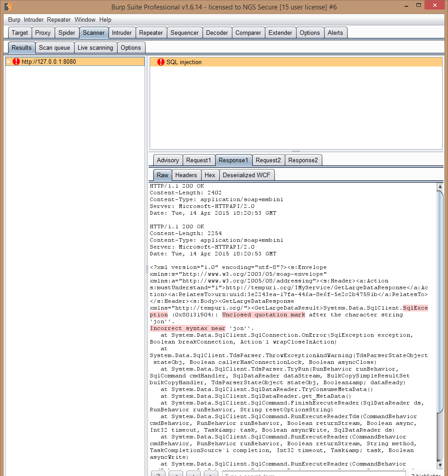Image resolution: width=448 pixels, height=476 pixels.
Task: Select the SQL injection issue row
Action: click(x=296, y=62)
